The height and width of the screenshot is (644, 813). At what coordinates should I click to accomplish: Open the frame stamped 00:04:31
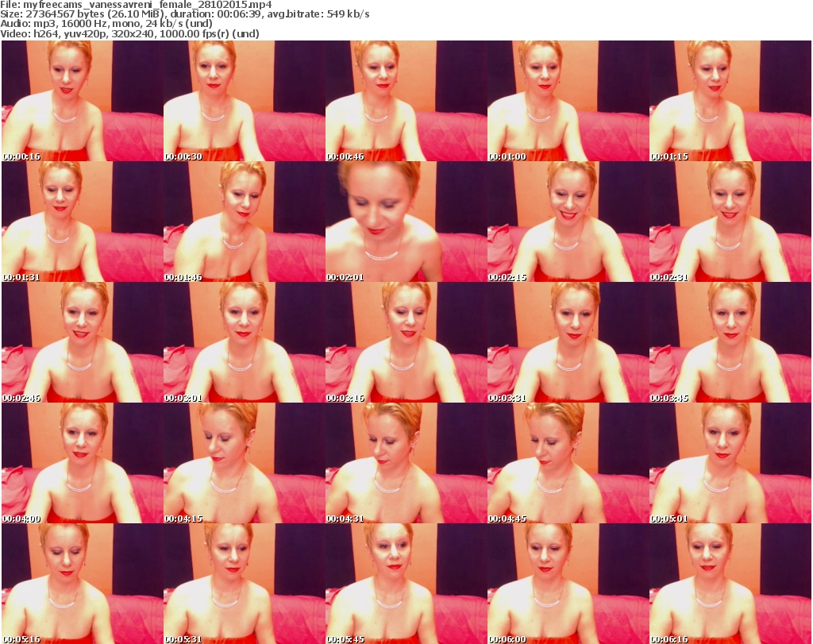(x=406, y=463)
